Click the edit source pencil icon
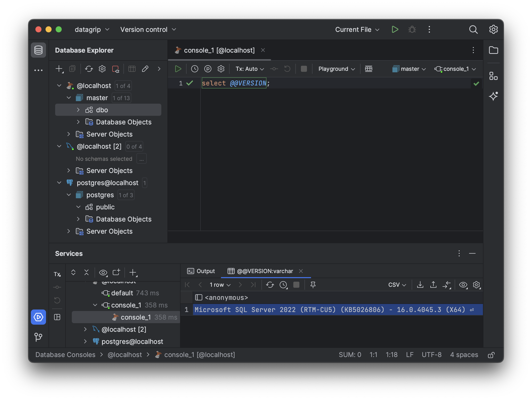Image resolution: width=532 pixels, height=400 pixels. pos(145,69)
